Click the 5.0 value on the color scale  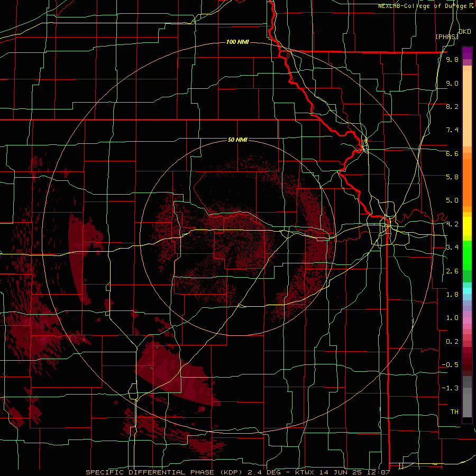coord(452,200)
